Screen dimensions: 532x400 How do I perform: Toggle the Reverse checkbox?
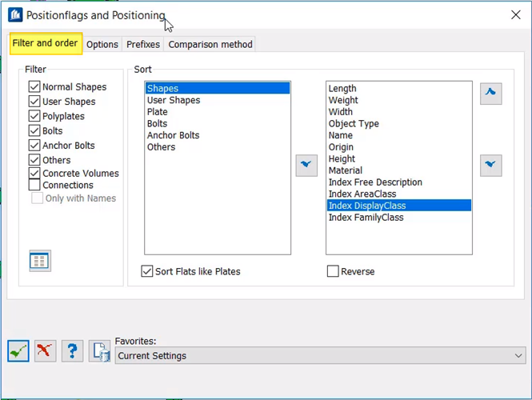[x=333, y=271]
